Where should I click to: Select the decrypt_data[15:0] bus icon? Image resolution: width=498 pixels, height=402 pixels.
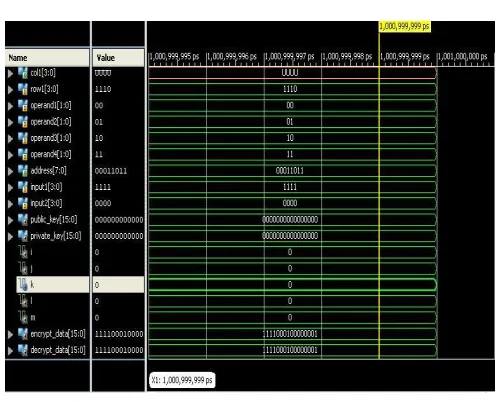point(23,350)
